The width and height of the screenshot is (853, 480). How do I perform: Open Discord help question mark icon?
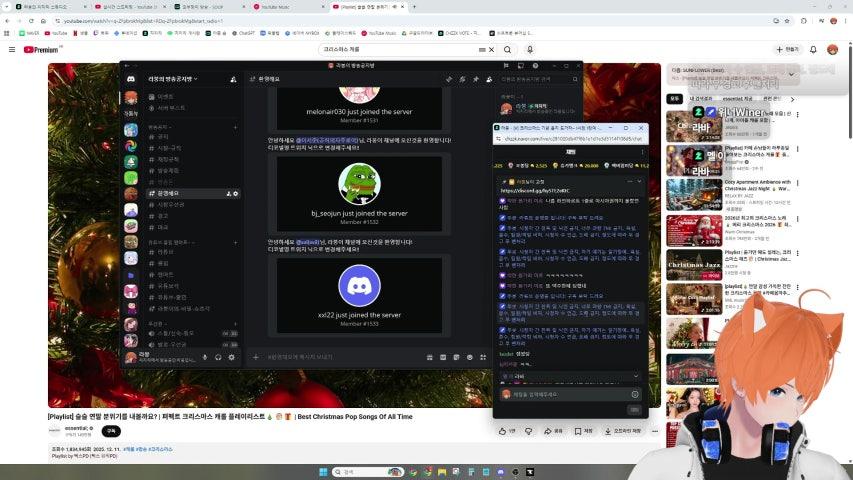point(536,65)
